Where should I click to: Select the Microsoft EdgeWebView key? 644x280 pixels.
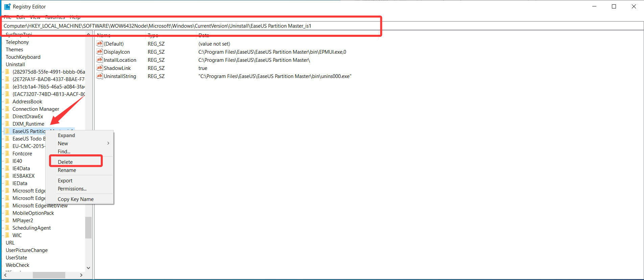pyautogui.click(x=40, y=205)
